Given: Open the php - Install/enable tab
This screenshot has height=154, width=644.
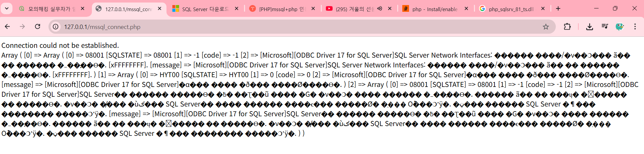Looking at the screenshot, I should click(x=435, y=9).
